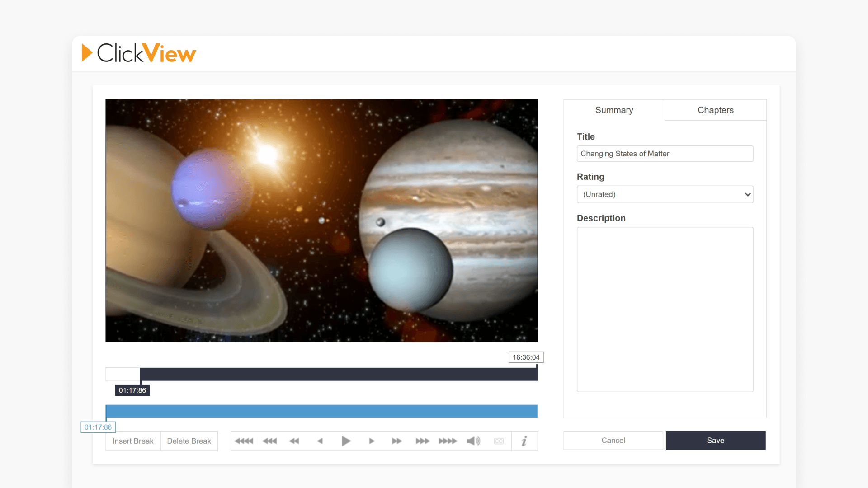Viewport: 868px width, 488px height.
Task: Select the triple skip-forward icon
Action: pyautogui.click(x=422, y=441)
